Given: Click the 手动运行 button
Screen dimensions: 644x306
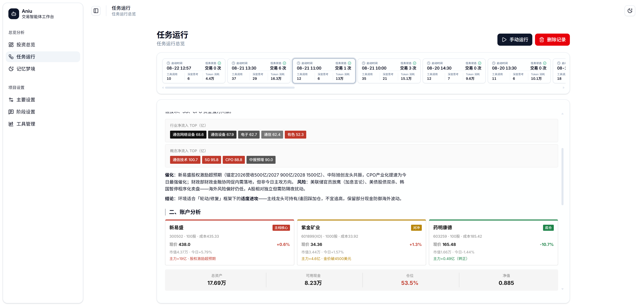Looking at the screenshot, I should click(x=515, y=40).
